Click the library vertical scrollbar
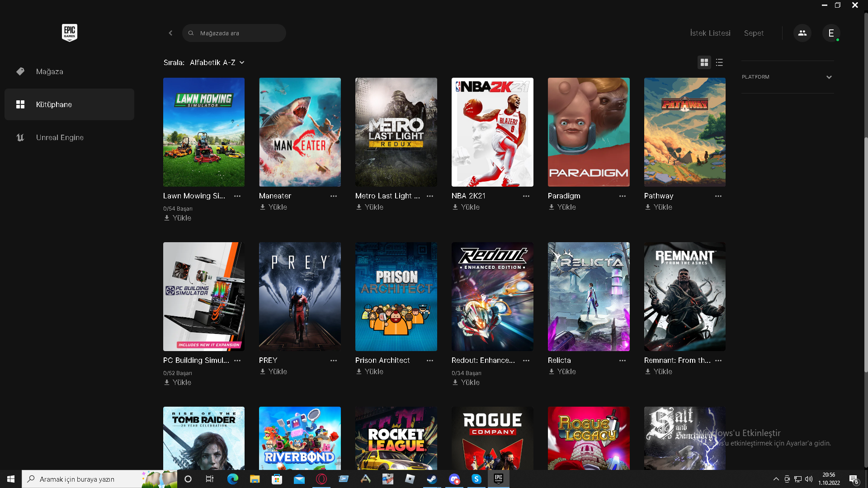Viewport: 868px width, 488px height. pos(866,254)
